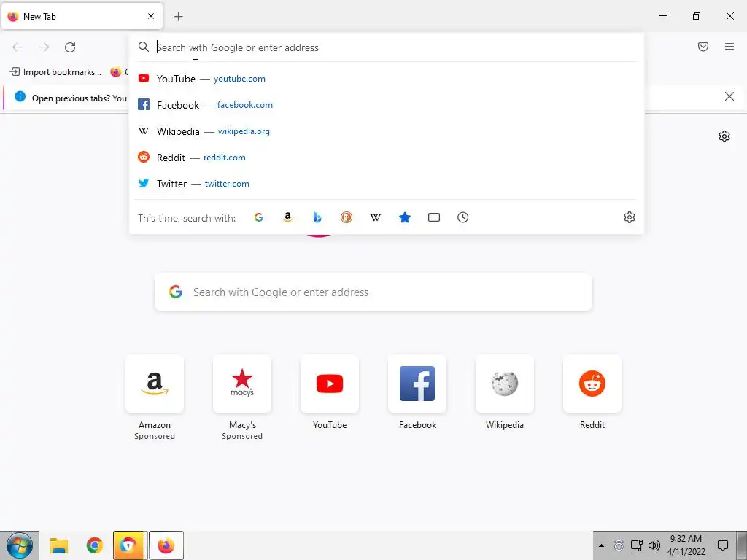This screenshot has width=747, height=560.
Task: Go back to previous page
Action: click(18, 47)
